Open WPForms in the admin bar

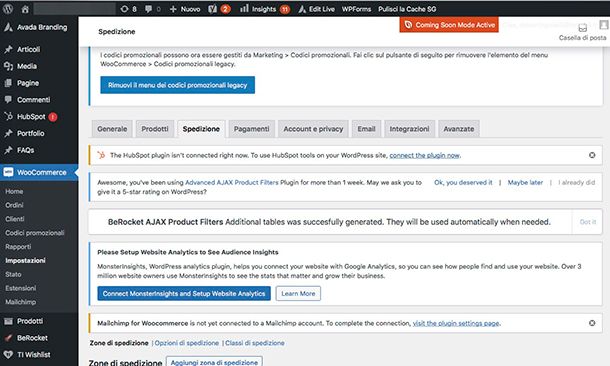point(356,9)
